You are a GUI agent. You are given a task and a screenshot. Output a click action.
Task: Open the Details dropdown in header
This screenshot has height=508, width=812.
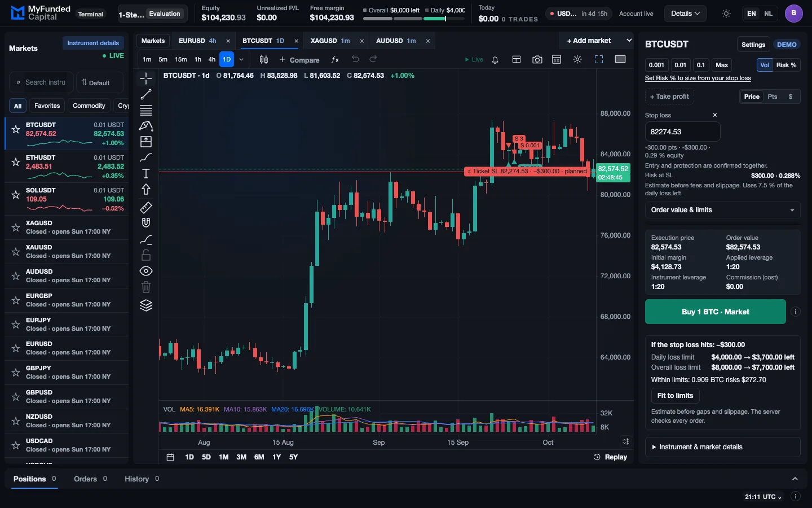685,14
